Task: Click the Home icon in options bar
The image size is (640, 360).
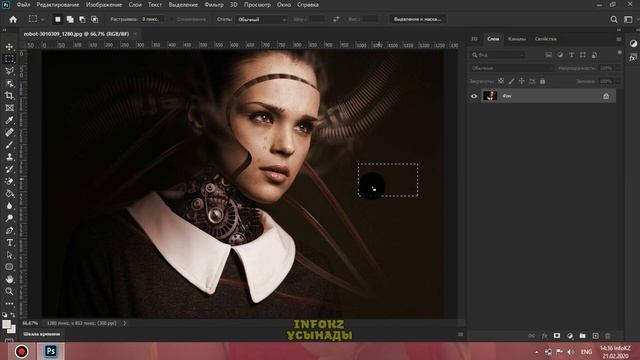Action: pos(13,19)
